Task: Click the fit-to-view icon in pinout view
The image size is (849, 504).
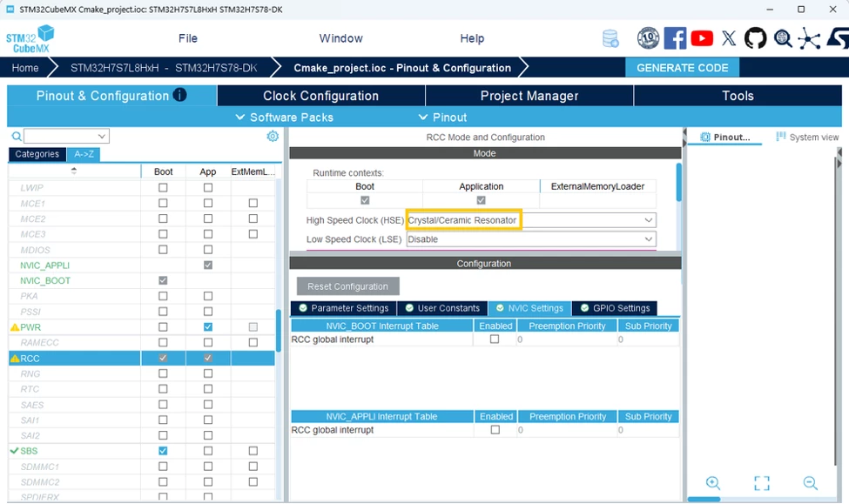Action: (x=762, y=483)
